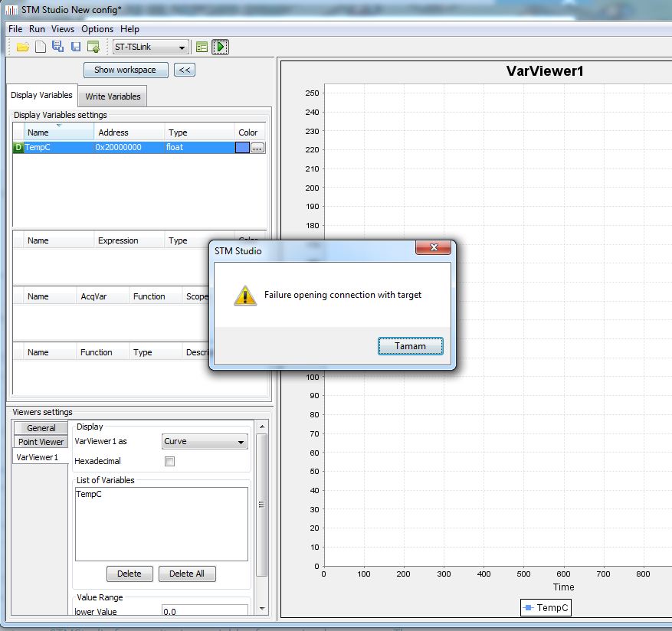The width and height of the screenshot is (672, 631).
Task: Open the File menu
Action: click(15, 29)
